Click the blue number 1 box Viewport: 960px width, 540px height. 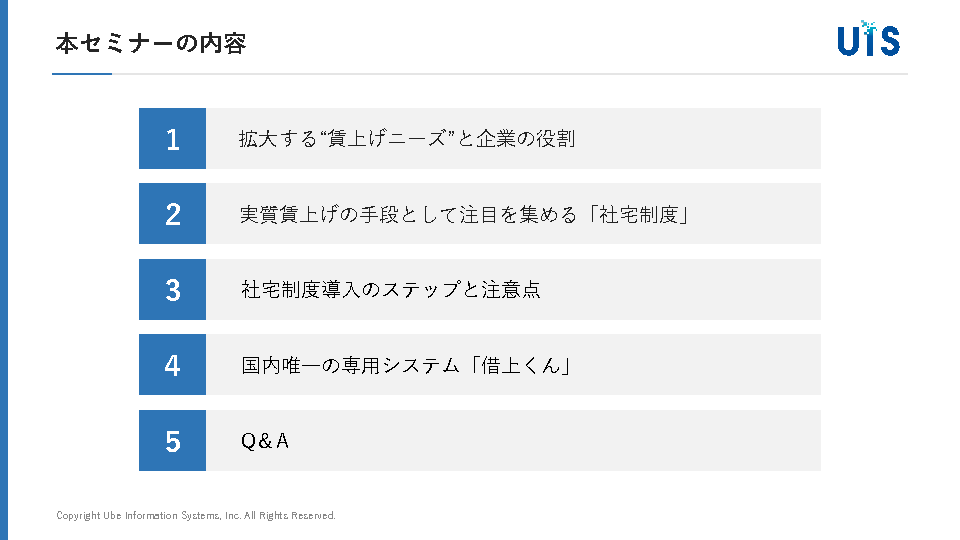click(x=172, y=139)
